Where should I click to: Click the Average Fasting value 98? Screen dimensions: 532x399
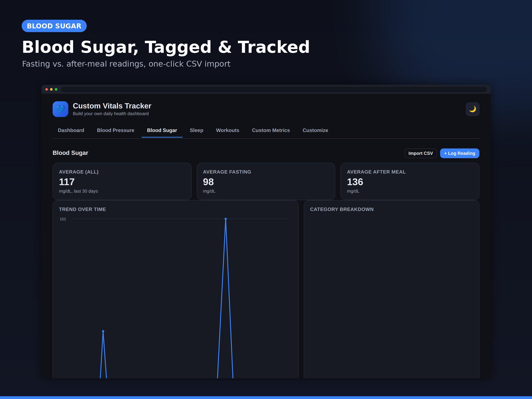pos(208,182)
